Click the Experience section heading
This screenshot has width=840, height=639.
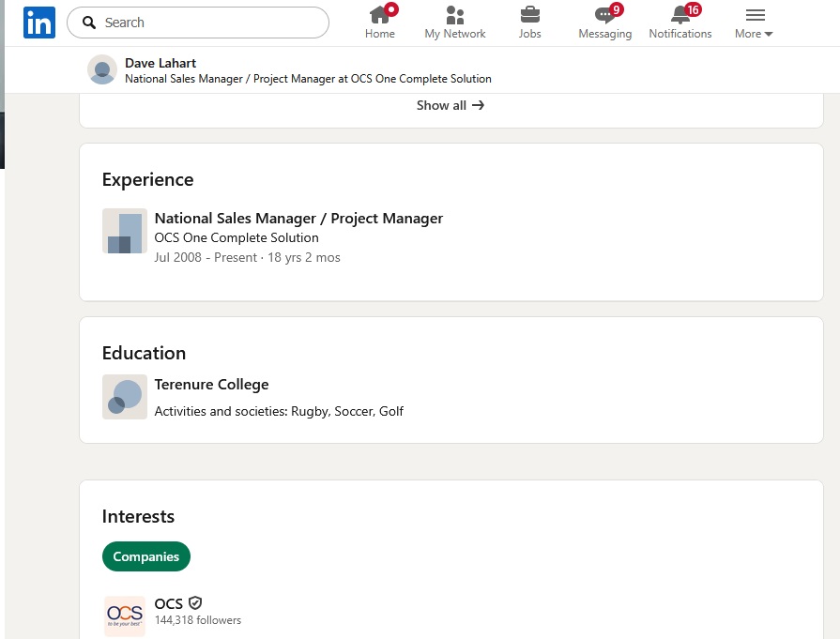tap(148, 179)
